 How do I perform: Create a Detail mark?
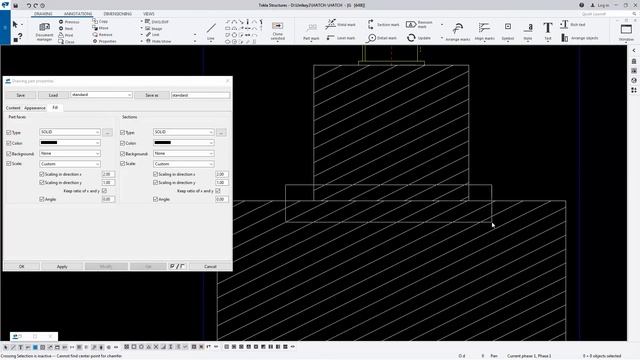coord(382,38)
